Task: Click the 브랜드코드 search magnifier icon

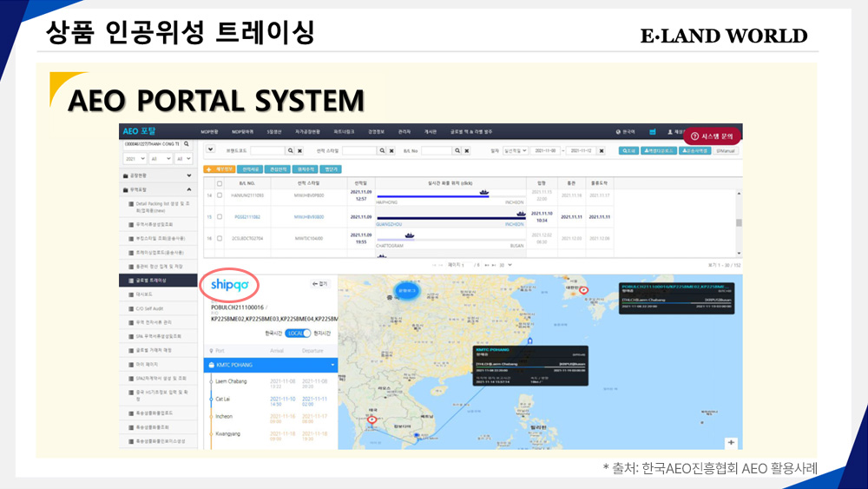Action: click(290, 150)
